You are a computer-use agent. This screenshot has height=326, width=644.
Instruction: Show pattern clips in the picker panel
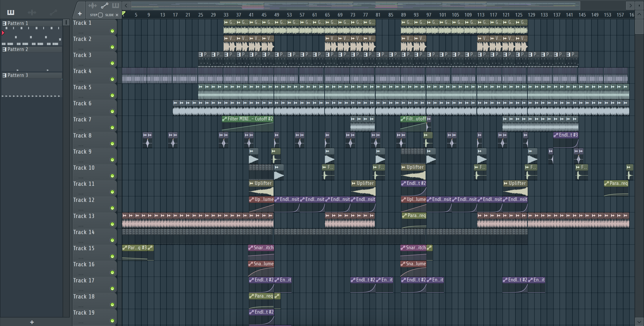click(11, 12)
